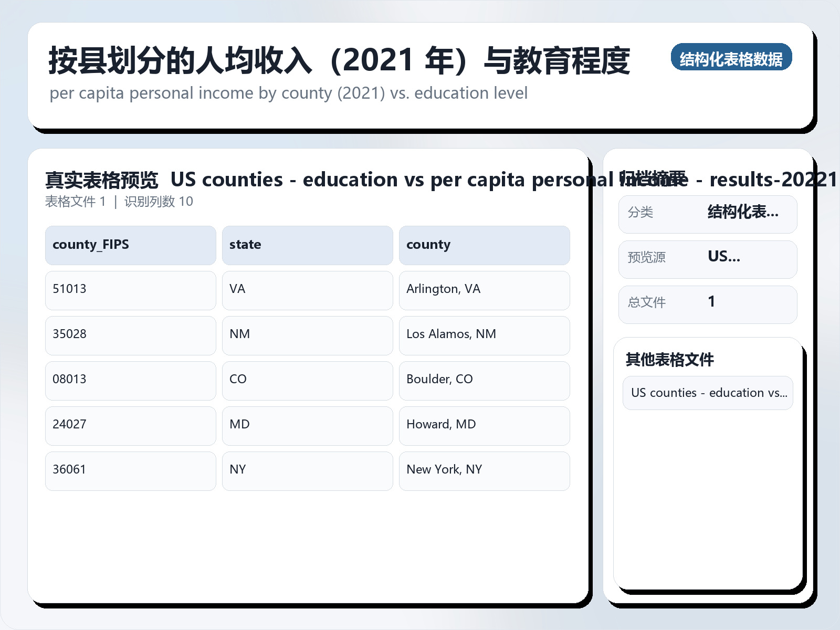This screenshot has width=840, height=630.
Task: Click the cell showing Arlington, VA
Action: 484,290
